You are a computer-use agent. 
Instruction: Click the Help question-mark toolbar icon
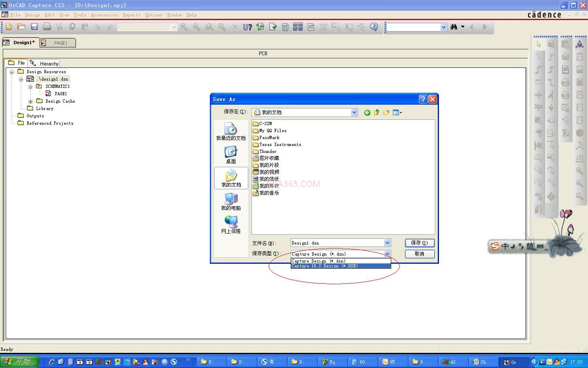(x=374, y=27)
